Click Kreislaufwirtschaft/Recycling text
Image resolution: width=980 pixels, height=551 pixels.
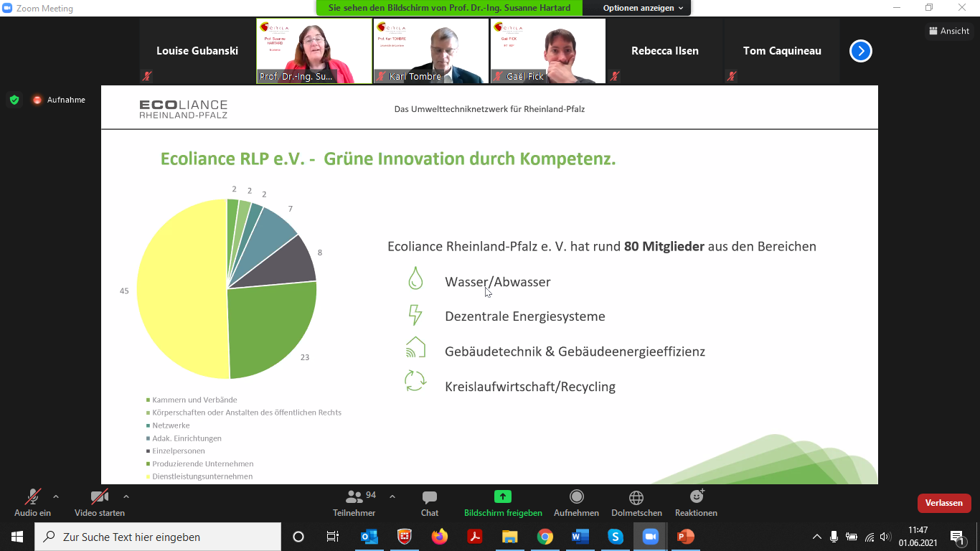coord(530,387)
